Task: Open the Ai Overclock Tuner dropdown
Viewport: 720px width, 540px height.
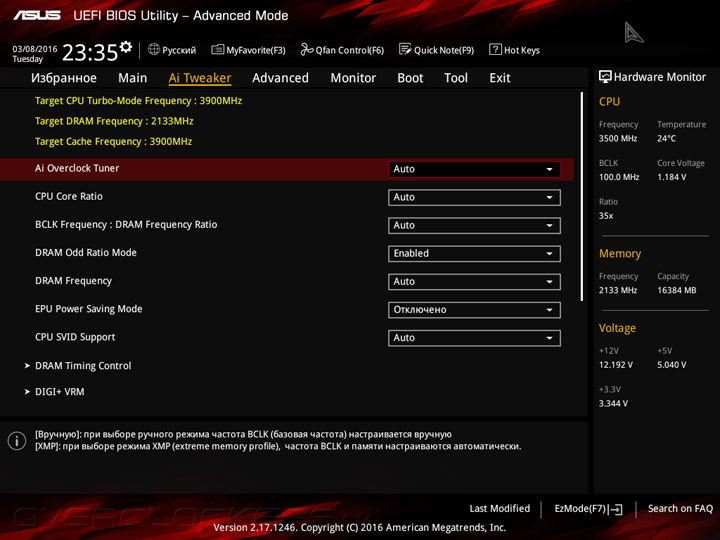Action: [474, 169]
